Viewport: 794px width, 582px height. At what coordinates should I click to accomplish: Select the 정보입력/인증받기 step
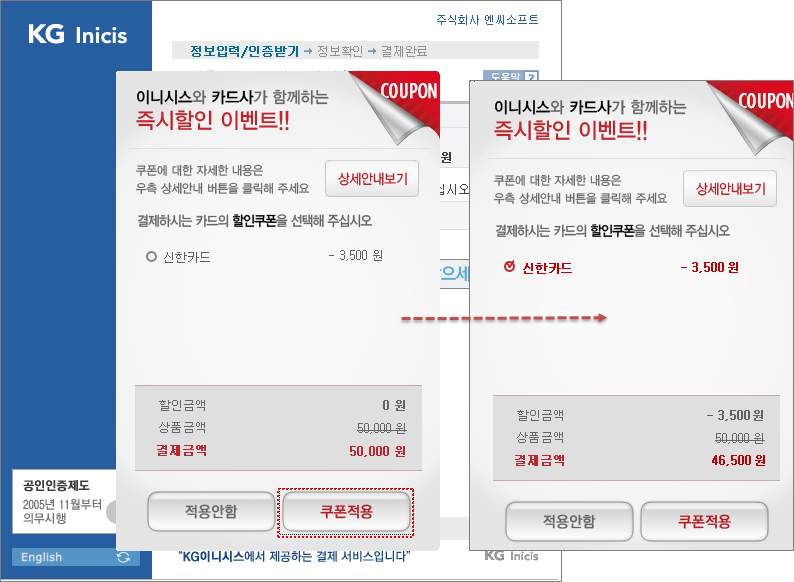[x=236, y=50]
